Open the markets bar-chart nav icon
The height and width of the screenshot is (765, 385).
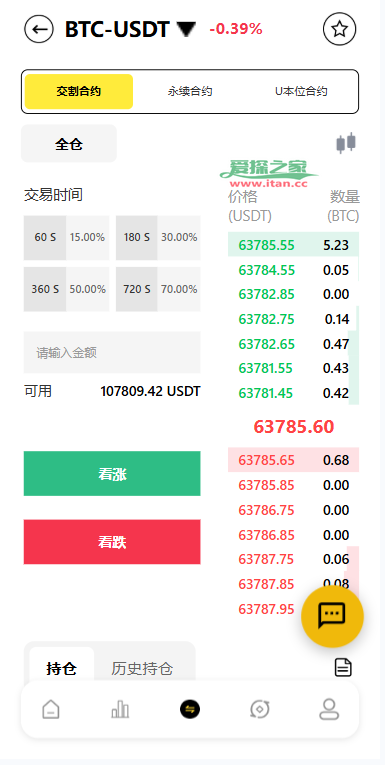point(120,709)
